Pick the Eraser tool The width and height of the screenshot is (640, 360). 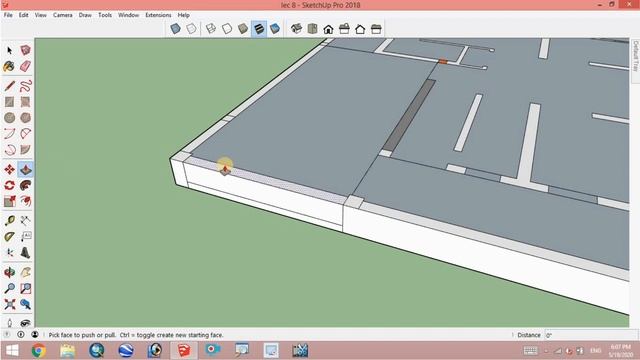[25, 66]
